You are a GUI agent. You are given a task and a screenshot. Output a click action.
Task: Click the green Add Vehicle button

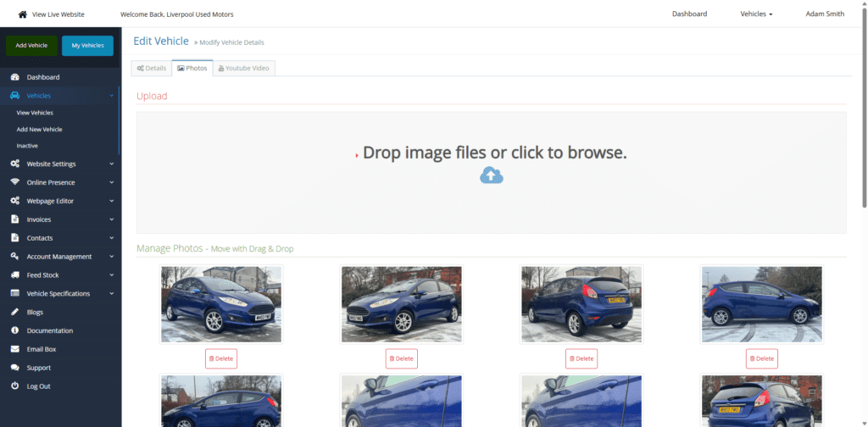31,46
